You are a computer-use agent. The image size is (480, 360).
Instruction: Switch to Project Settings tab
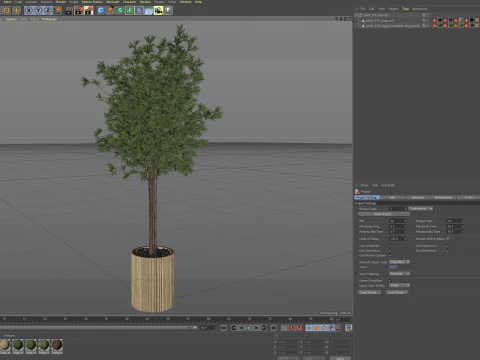pos(367,197)
